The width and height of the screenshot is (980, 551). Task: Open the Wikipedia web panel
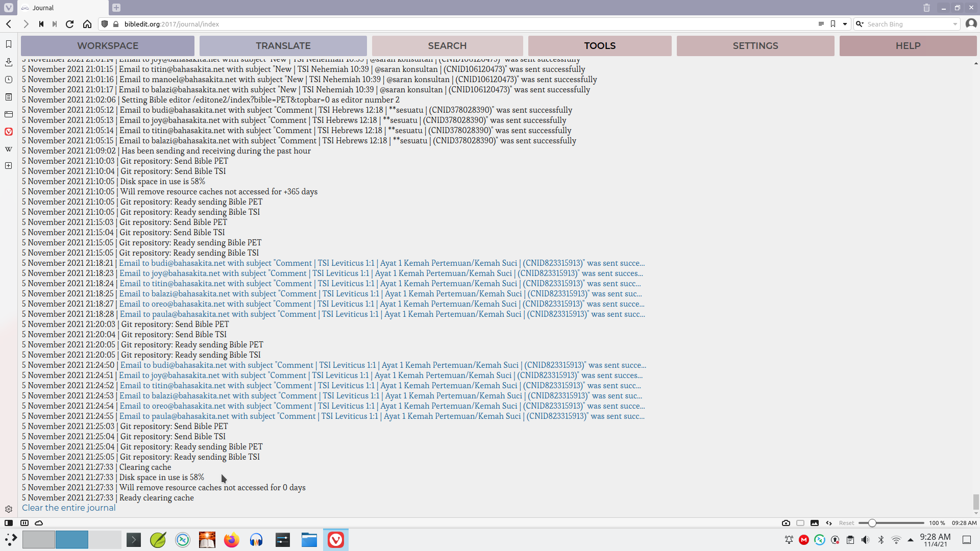8,149
